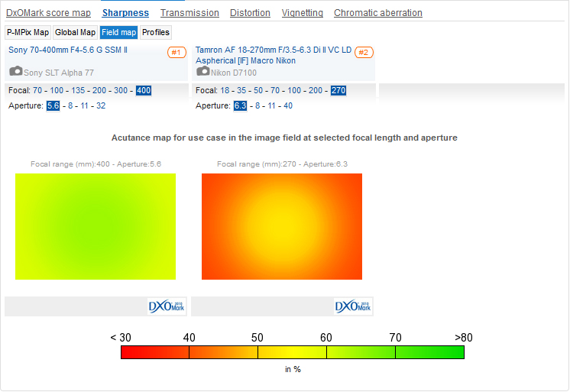
Task: Click the red under-40 legend segment
Action: point(155,352)
